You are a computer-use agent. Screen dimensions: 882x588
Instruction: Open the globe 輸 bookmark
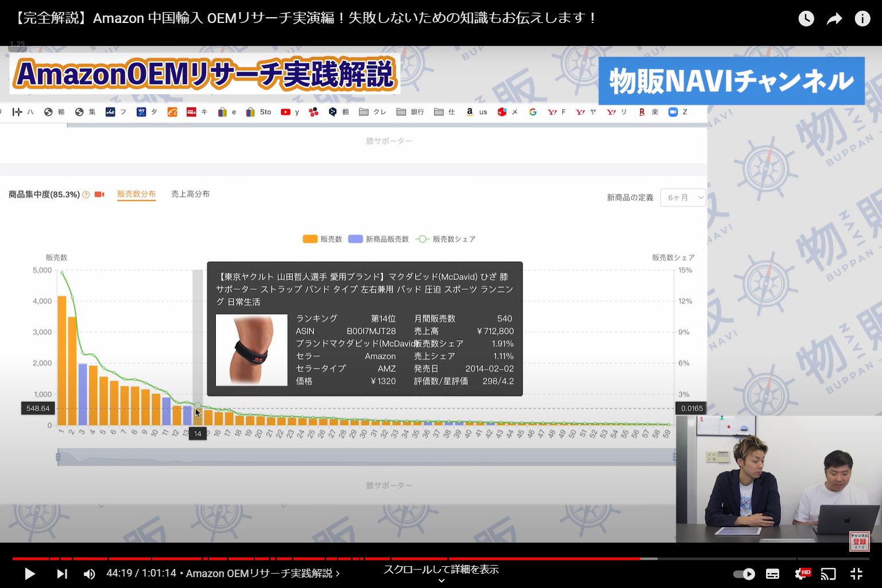[54, 112]
